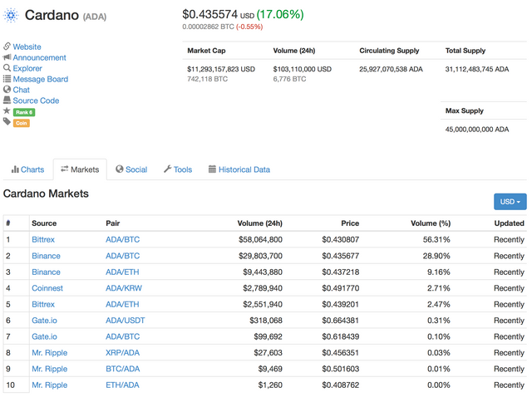
Task: Select the 56.31% volume percentage cell
Action: click(436, 239)
